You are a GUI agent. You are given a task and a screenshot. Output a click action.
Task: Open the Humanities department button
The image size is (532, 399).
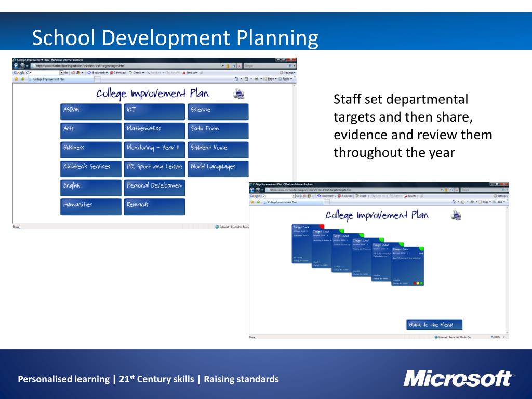pos(90,207)
